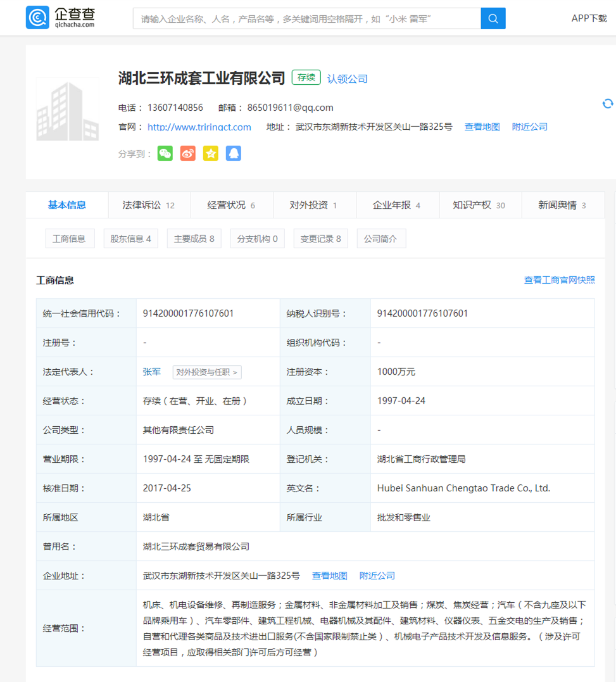616x682 pixels.
Task: Click English name Hubei Sanhuan Chengtao Trade
Action: pos(463,488)
